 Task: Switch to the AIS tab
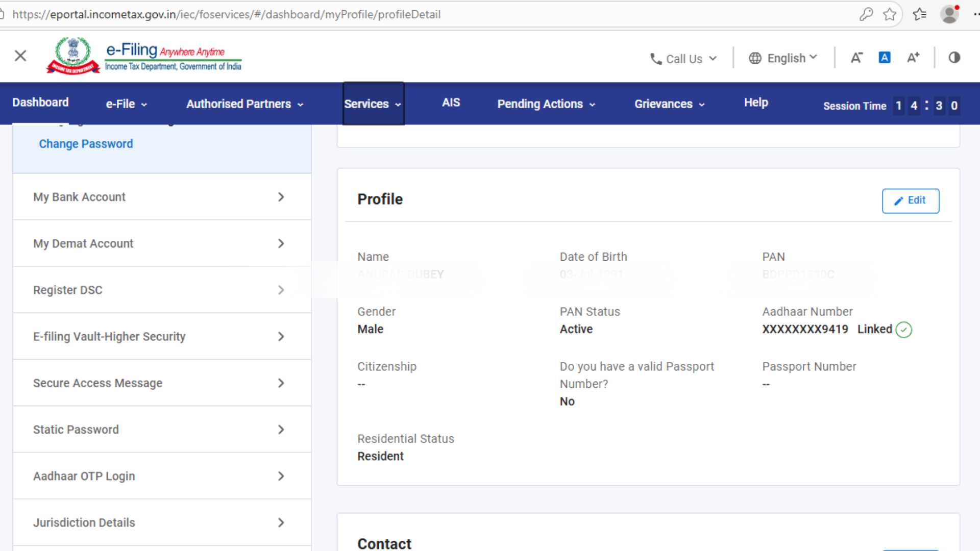pos(451,102)
